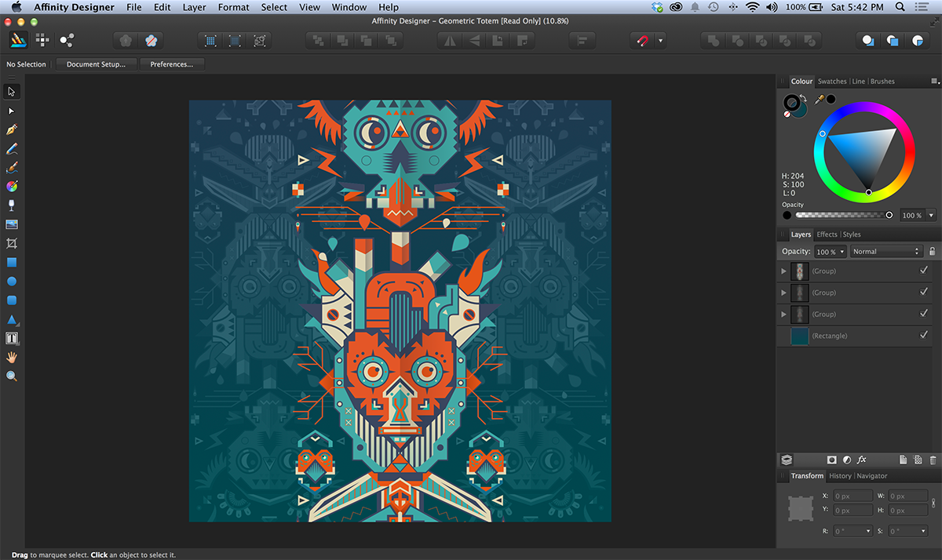
Task: Open layer effects with the fx icon
Action: point(861,460)
